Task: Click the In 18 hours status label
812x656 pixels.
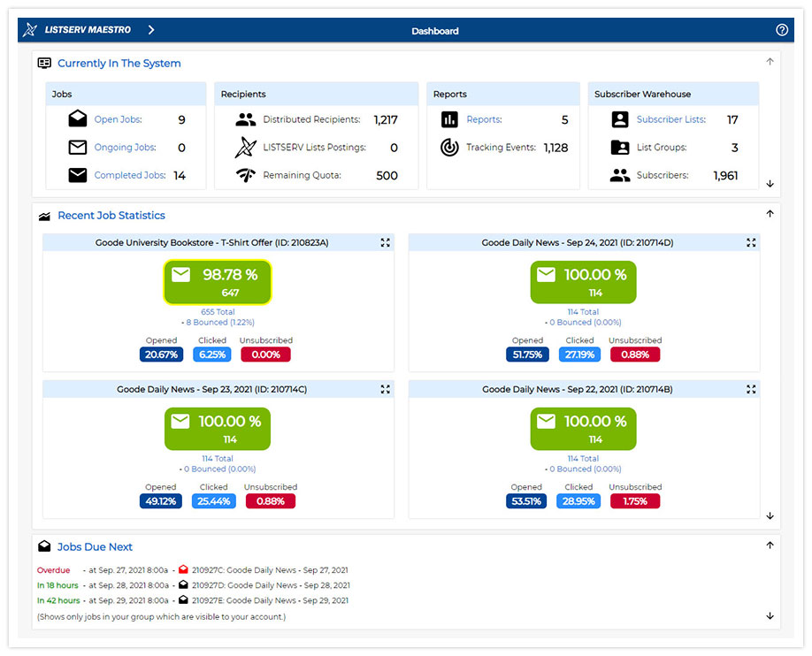Action: pyautogui.click(x=57, y=585)
